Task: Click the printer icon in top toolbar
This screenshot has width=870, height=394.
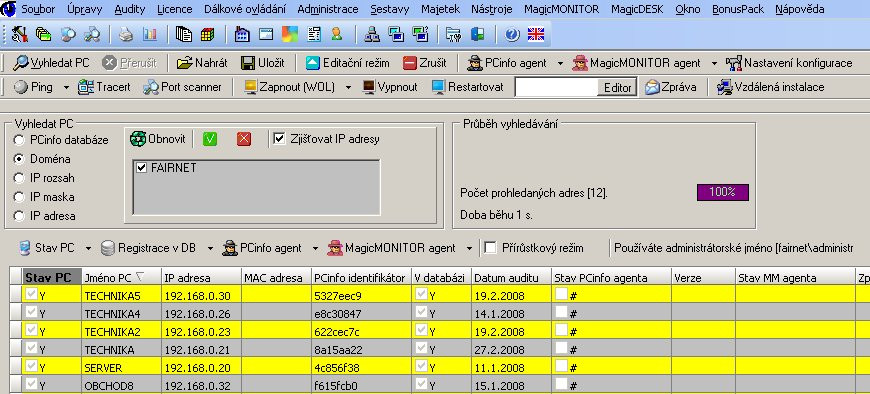Action: (x=126, y=34)
